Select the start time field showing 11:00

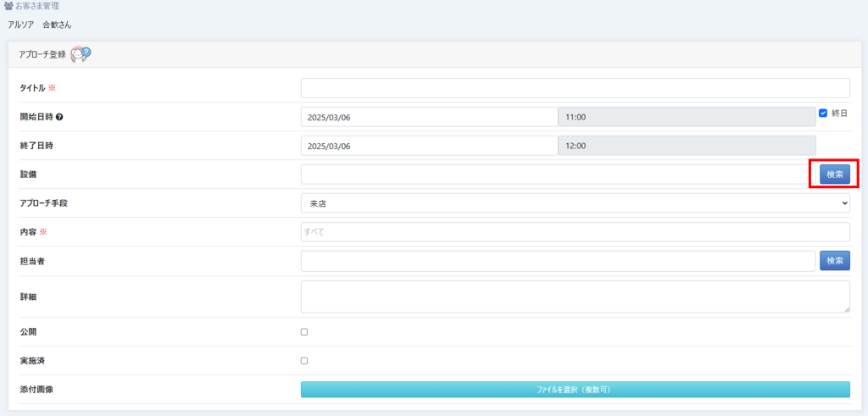[x=687, y=117]
